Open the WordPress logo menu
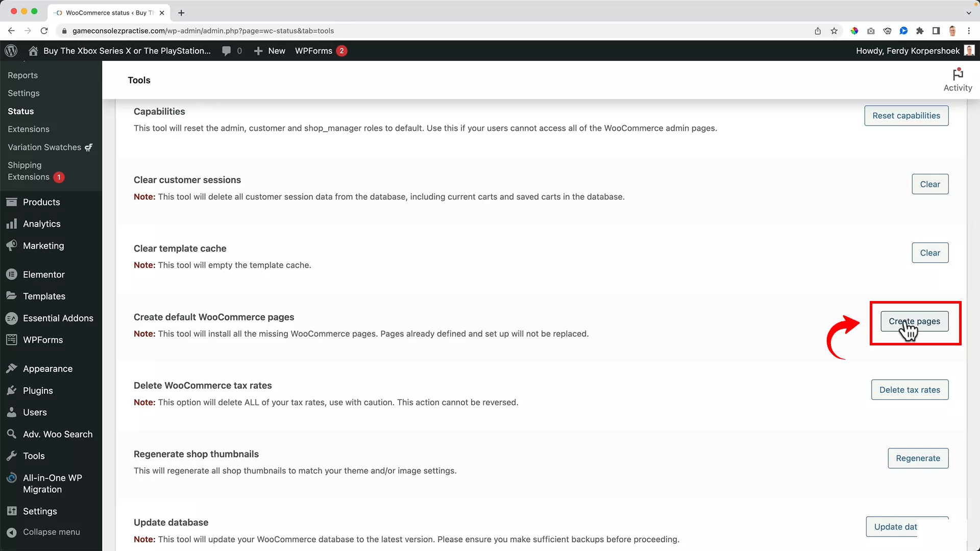The width and height of the screenshot is (980, 551). (x=11, y=51)
